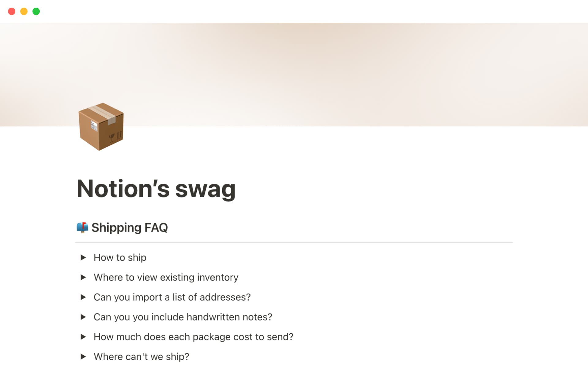Image resolution: width=588 pixels, height=368 pixels.
Task: Click the yellow minimize traffic light
Action: point(24,11)
